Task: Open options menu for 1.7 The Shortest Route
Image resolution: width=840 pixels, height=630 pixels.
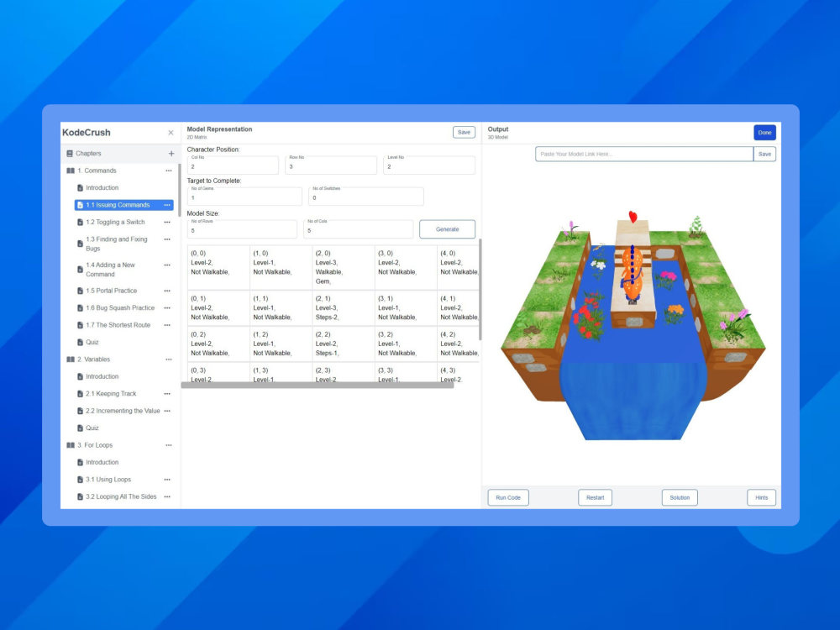Action: click(167, 325)
